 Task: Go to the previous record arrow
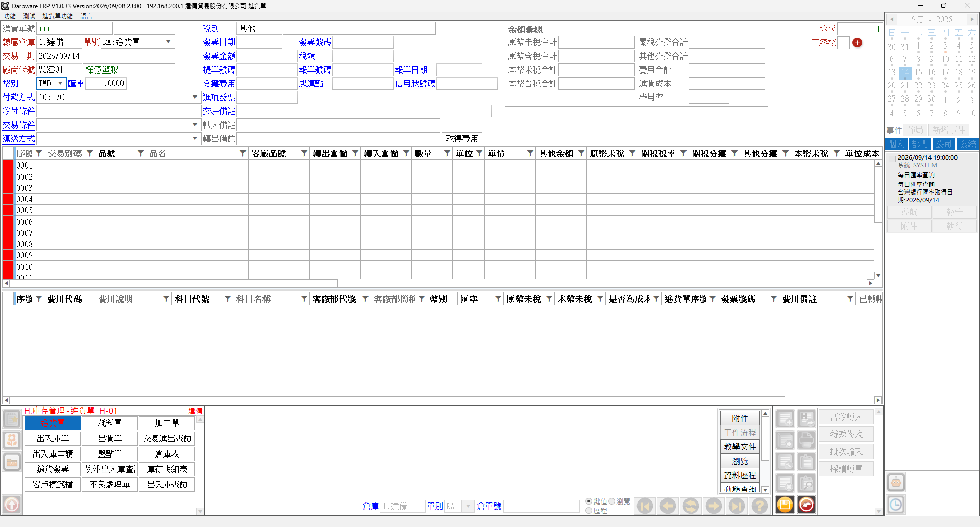668,506
